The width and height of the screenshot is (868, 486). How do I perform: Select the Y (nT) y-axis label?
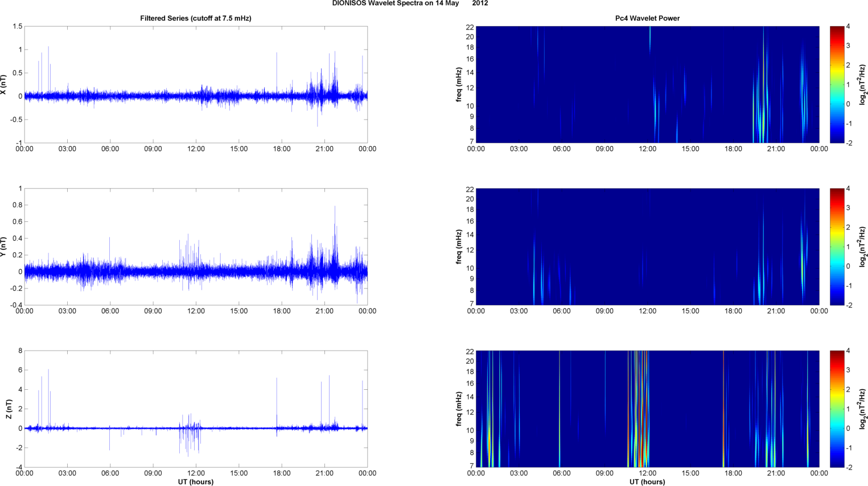[4, 246]
